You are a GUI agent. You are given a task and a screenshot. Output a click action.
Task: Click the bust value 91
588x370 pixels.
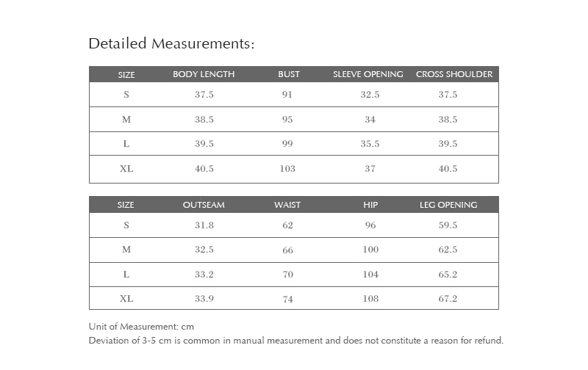287,95
